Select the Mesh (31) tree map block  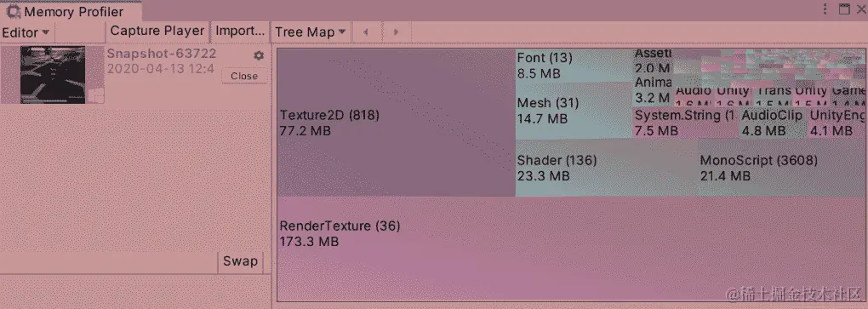tap(574, 111)
